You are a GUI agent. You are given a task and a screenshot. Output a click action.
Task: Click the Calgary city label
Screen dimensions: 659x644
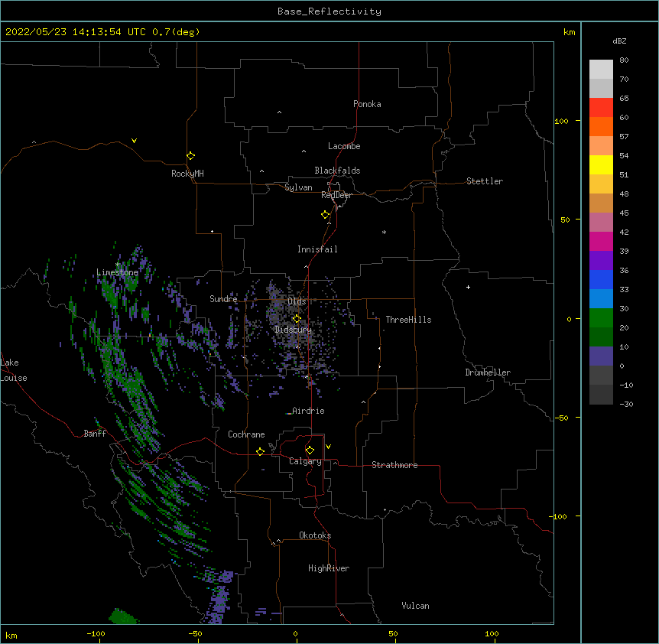click(x=305, y=461)
